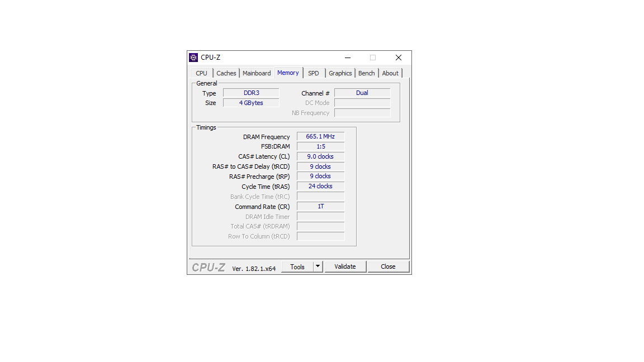Click the empty NB Frequency field
Viewport: 644px width, 362px height.
pyautogui.click(x=362, y=113)
